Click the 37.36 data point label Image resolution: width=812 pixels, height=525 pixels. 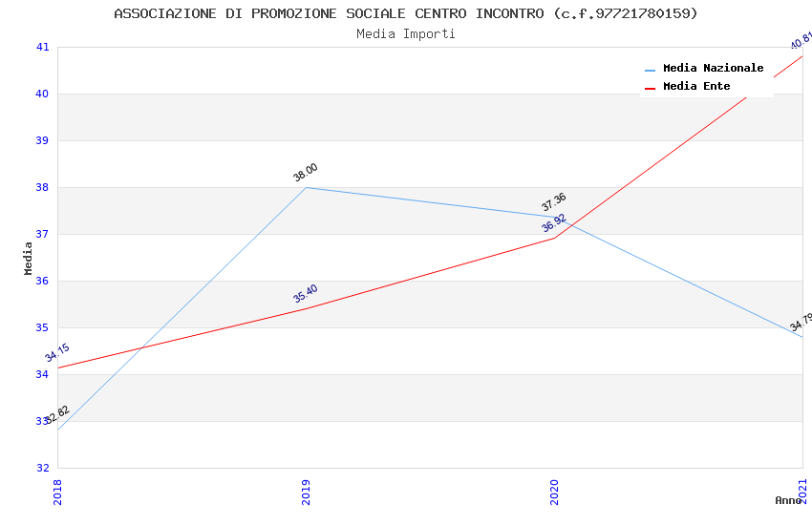(554, 202)
